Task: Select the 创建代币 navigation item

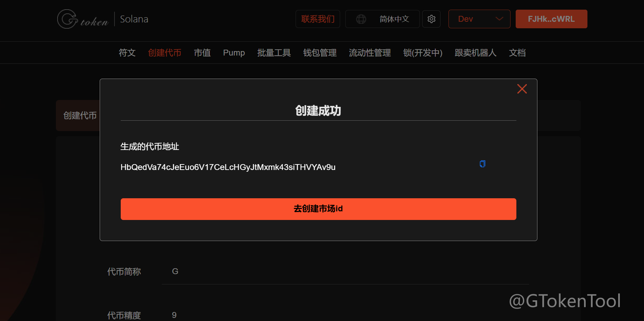Action: point(165,53)
